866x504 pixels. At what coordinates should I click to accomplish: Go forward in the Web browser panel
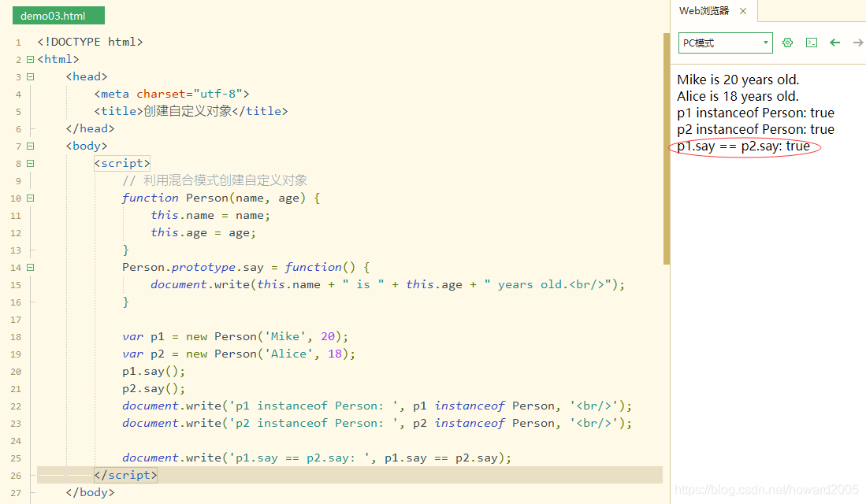858,43
